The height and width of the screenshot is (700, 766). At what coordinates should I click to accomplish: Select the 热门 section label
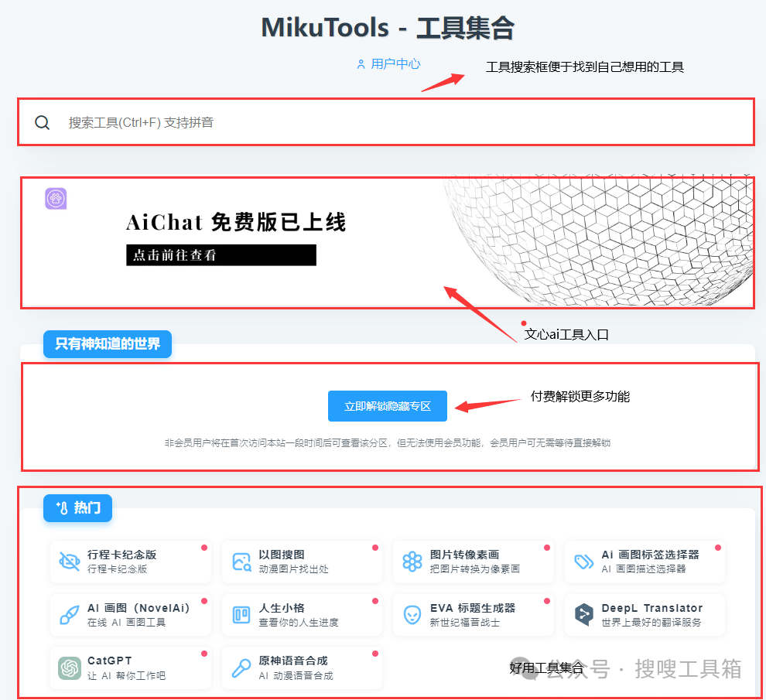[x=77, y=508]
